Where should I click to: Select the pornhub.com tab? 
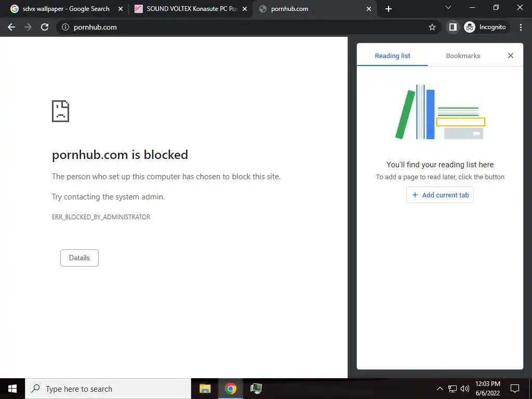click(x=314, y=9)
